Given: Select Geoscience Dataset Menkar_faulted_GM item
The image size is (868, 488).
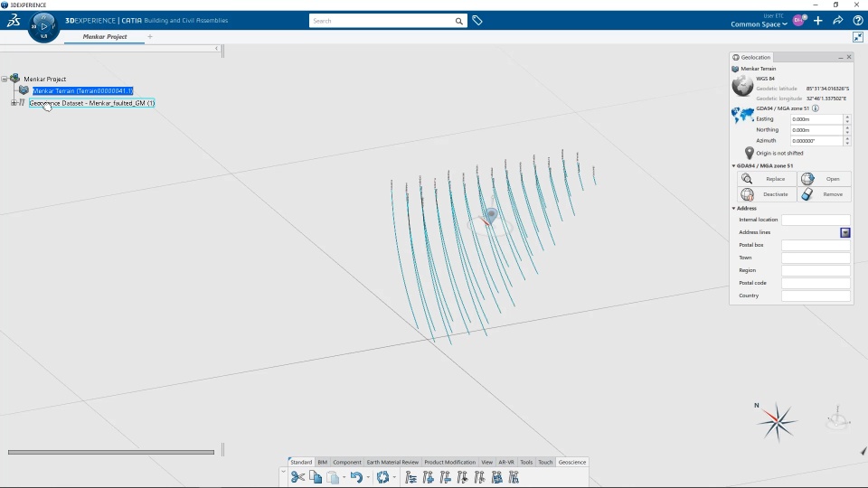Looking at the screenshot, I should (92, 103).
